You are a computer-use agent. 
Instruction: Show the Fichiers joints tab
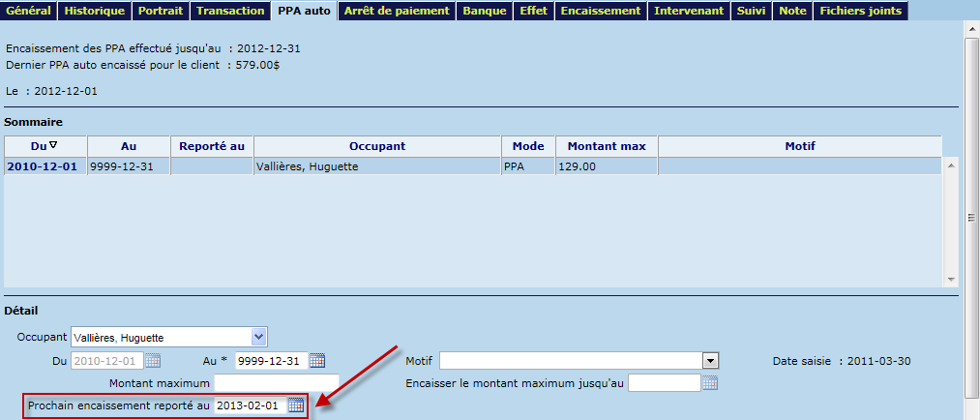pos(861,11)
